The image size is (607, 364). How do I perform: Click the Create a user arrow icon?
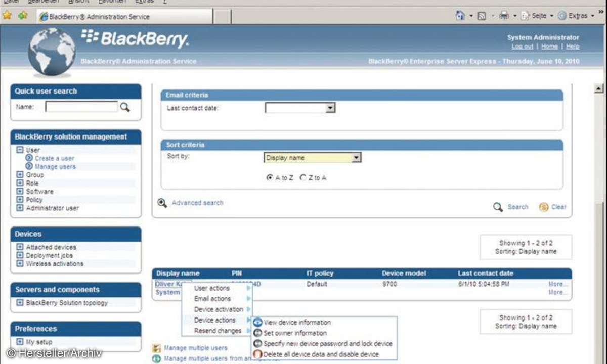(x=29, y=158)
